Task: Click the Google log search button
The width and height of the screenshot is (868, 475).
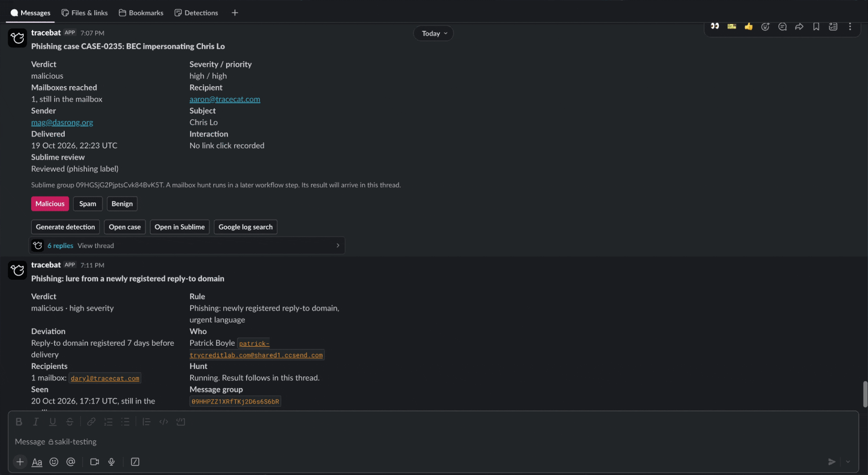Action: coord(246,227)
